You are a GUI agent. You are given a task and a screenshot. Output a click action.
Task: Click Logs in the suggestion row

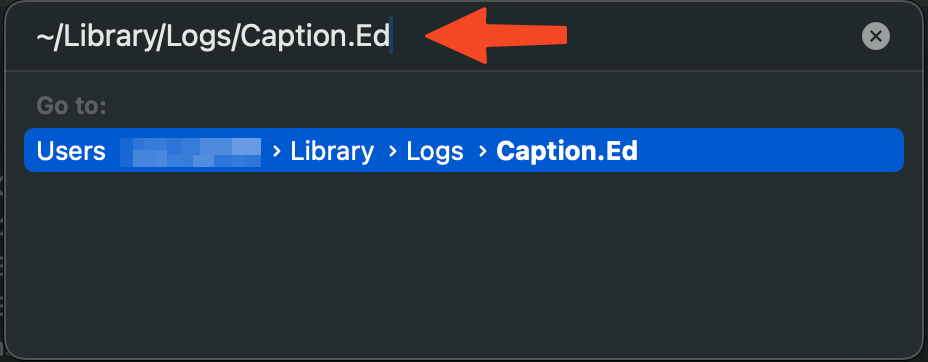pyautogui.click(x=435, y=151)
